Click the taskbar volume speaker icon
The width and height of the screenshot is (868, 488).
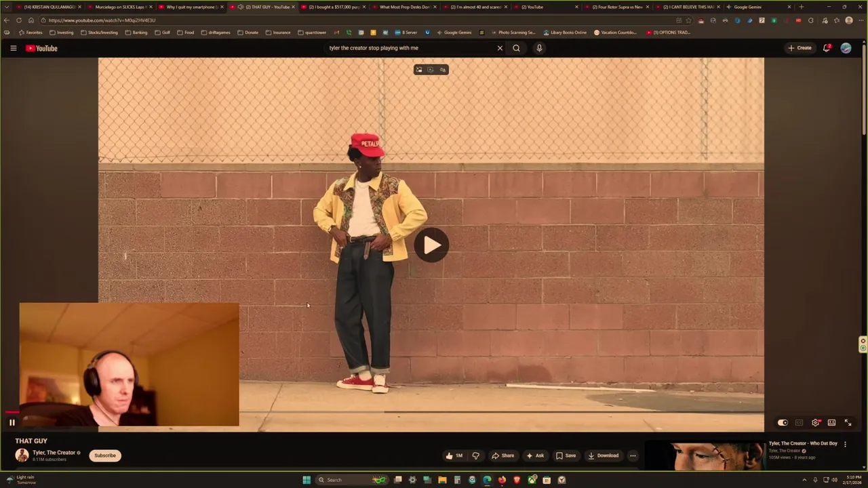834,480
